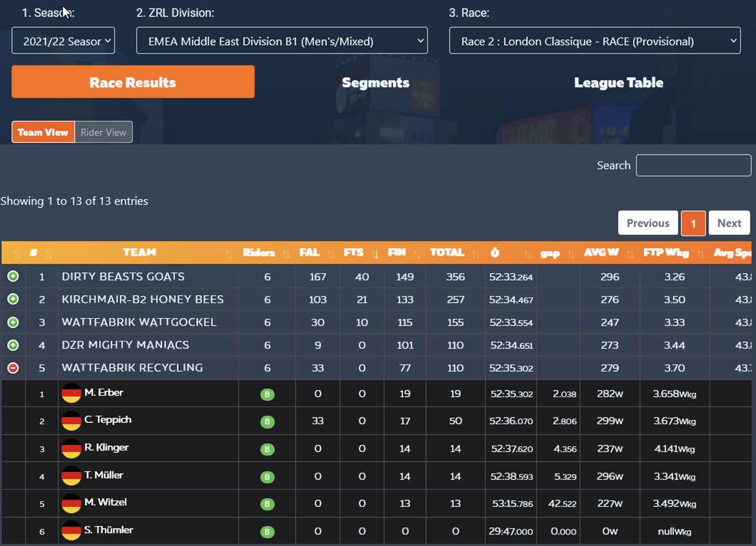The height and width of the screenshot is (546, 756).
Task: Switch to the Segments tab
Action: click(375, 83)
